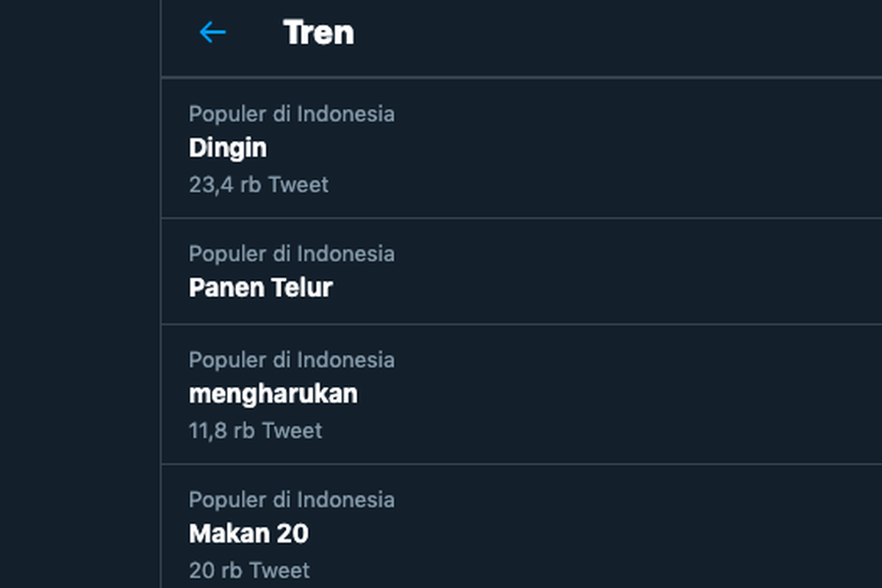Open the Makan 20 trend
This screenshot has height=588, width=882.
point(248,534)
